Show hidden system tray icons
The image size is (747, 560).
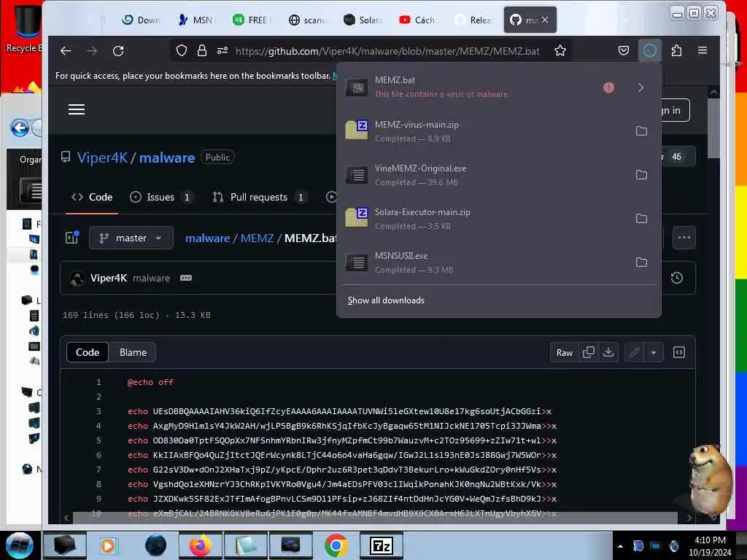[x=620, y=546]
